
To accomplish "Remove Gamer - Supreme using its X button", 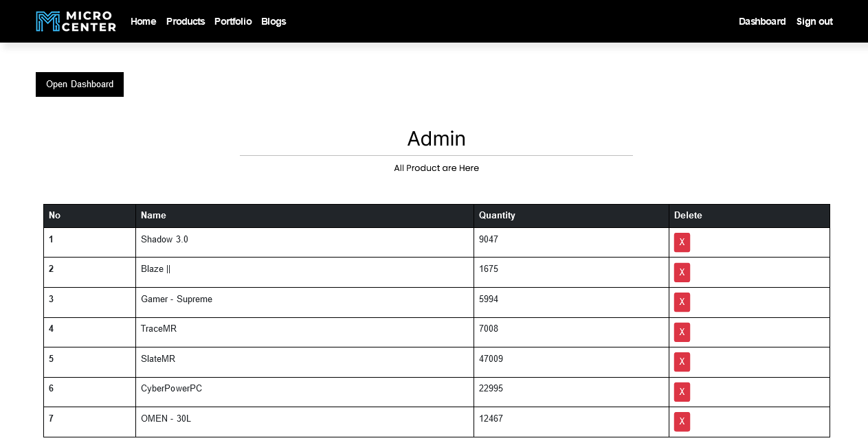I will pos(682,302).
